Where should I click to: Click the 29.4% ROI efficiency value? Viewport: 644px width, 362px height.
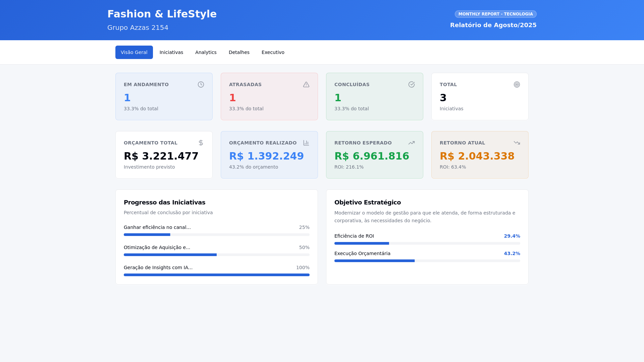(512, 236)
